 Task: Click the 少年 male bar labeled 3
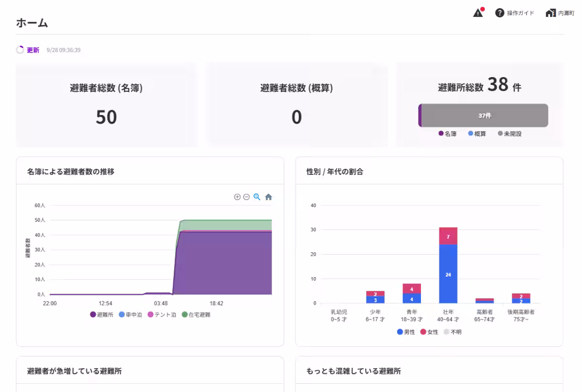point(375,300)
